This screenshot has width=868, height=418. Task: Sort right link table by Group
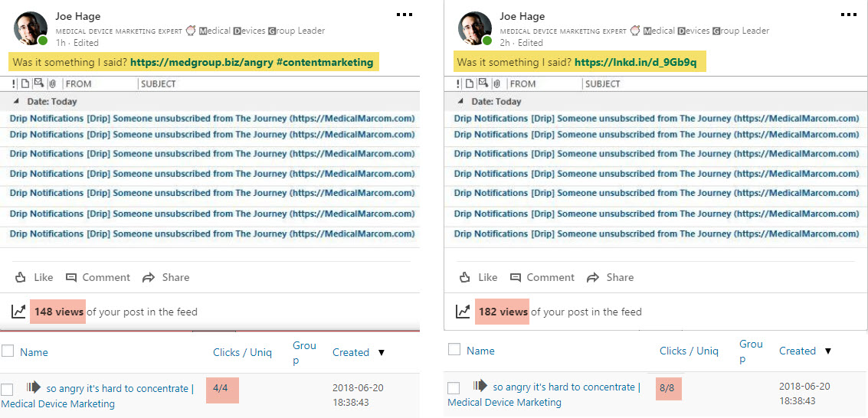(x=752, y=351)
